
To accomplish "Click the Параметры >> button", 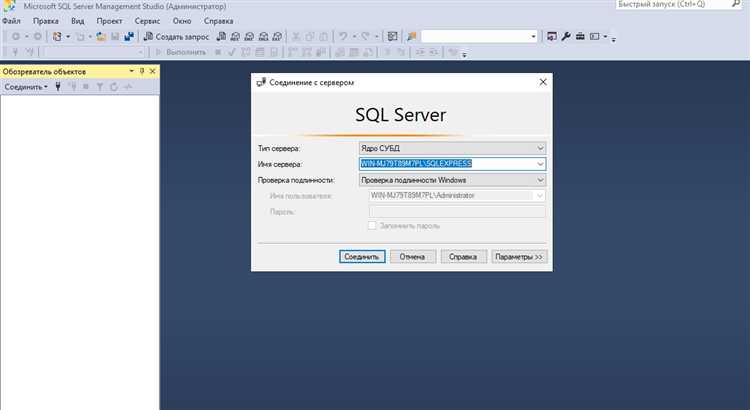I will pyautogui.click(x=519, y=256).
